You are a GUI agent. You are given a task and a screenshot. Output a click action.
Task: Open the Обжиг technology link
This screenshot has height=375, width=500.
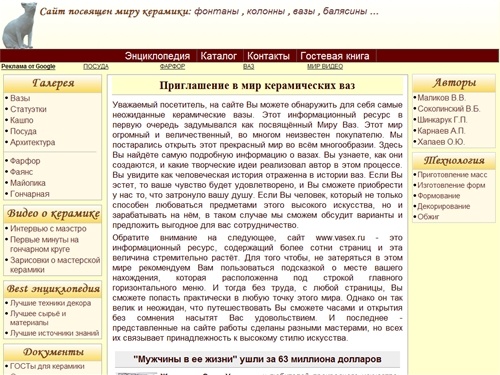(x=428, y=217)
